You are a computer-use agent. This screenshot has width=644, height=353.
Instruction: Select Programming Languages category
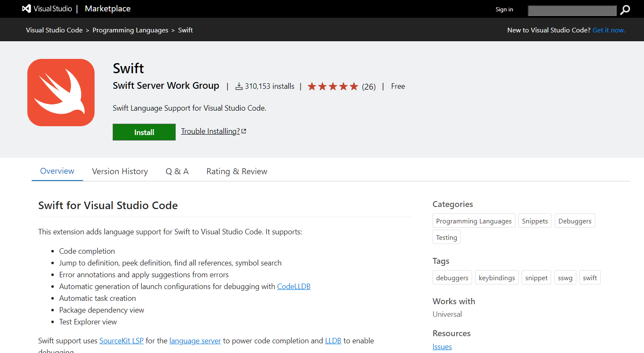[x=474, y=221]
